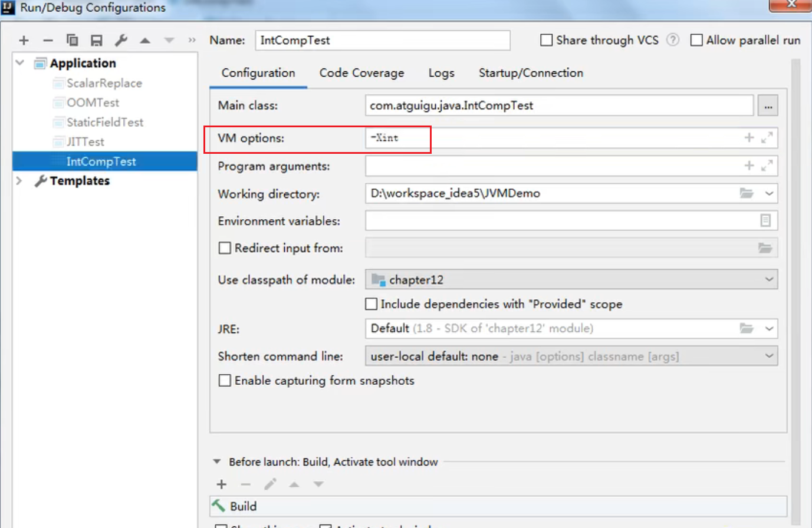Open the JRE dropdown arrow
The width and height of the screenshot is (812, 528).
tap(769, 328)
